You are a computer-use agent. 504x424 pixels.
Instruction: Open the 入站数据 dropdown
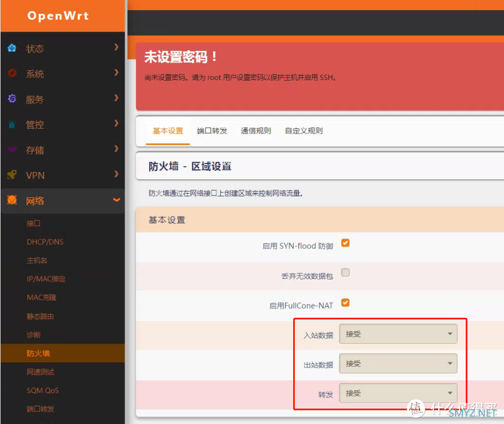[x=398, y=334]
